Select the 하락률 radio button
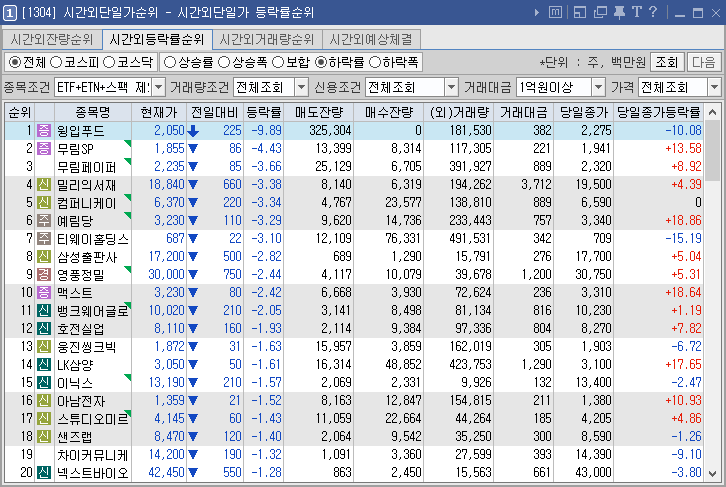 click(x=320, y=62)
